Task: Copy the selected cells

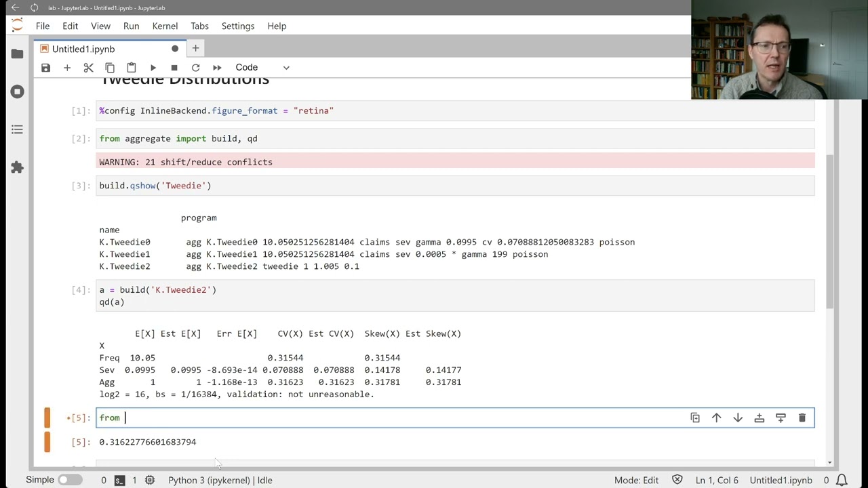Action: coord(110,68)
